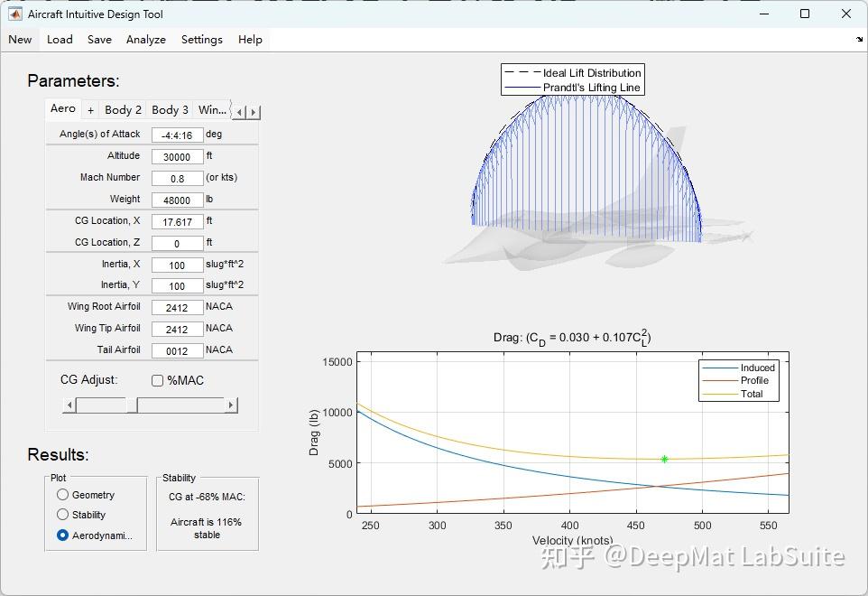Click the Drag equation chart title
The image size is (868, 596).
572,338
